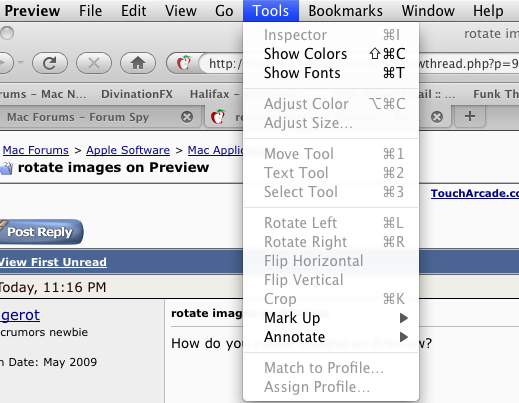519x403 pixels.
Task: Open the Bookmarks menu
Action: coord(345,11)
